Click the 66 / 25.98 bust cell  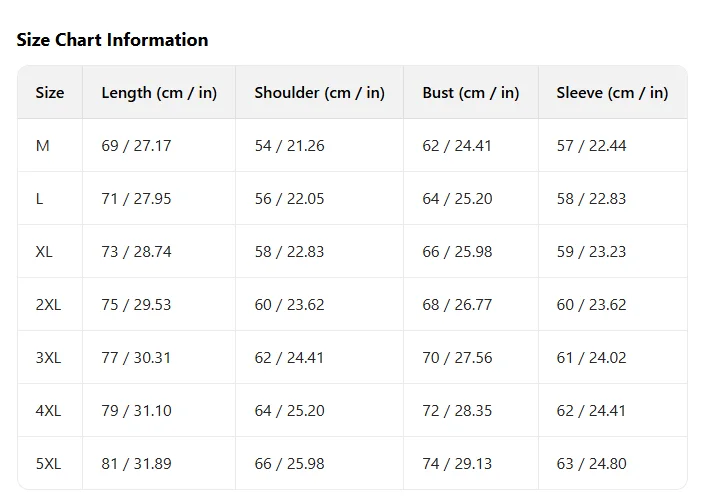(x=457, y=252)
